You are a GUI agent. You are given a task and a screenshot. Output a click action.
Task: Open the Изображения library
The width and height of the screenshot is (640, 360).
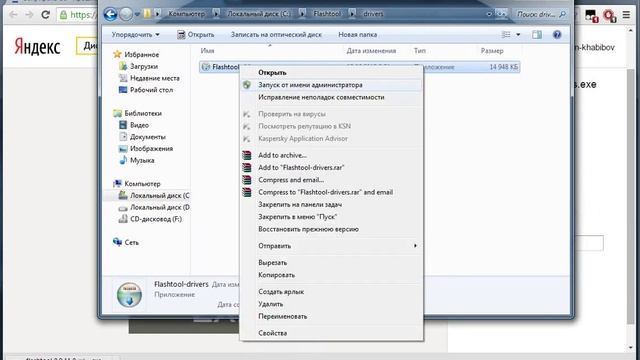pyautogui.click(x=151, y=149)
